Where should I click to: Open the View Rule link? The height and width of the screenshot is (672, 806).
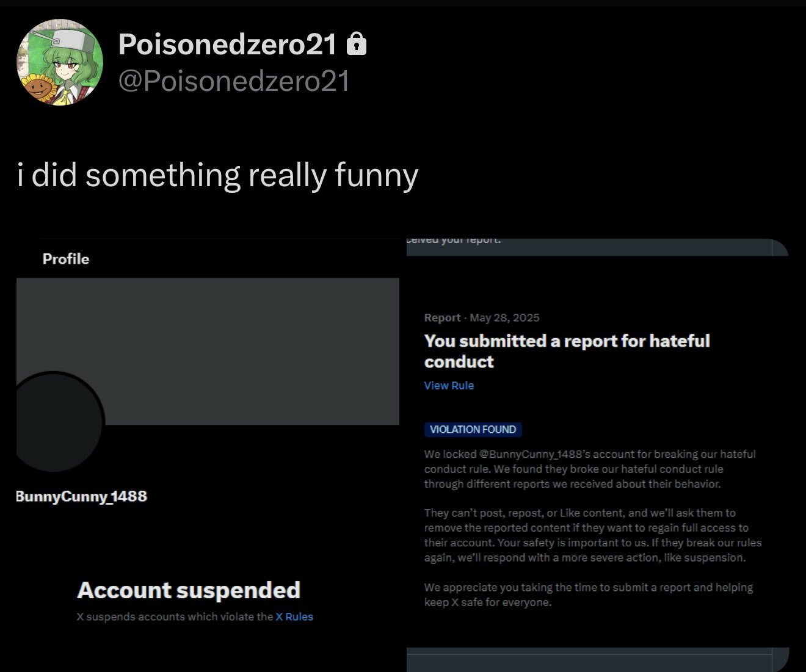(x=449, y=385)
